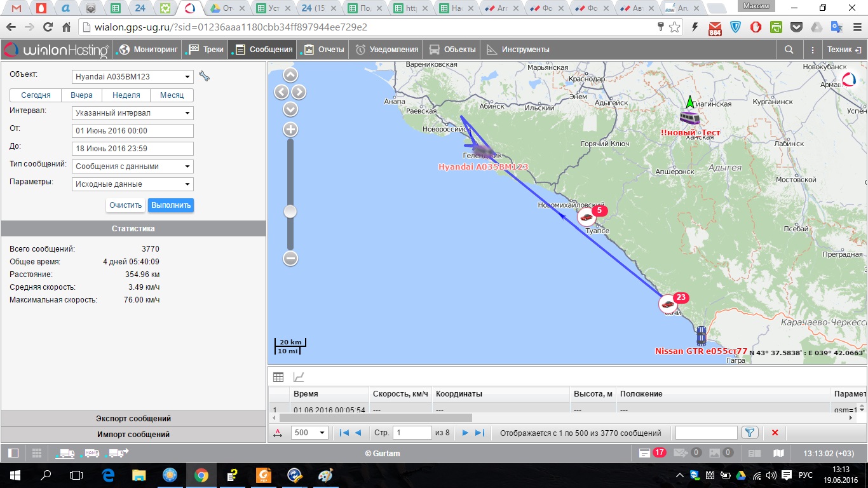868x488 pixels.
Task: Expand the 'Тип сообщений' dropdown
Action: 133,166
